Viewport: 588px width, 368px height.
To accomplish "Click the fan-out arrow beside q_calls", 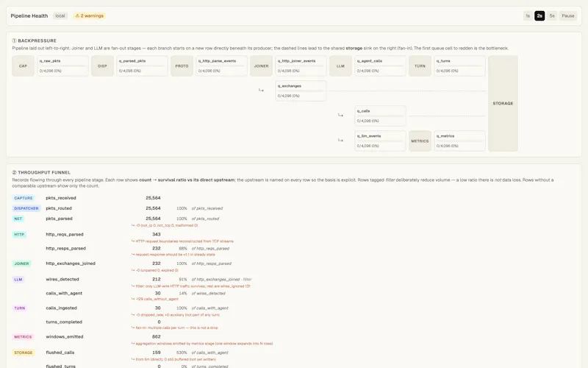I will tap(340, 115).
